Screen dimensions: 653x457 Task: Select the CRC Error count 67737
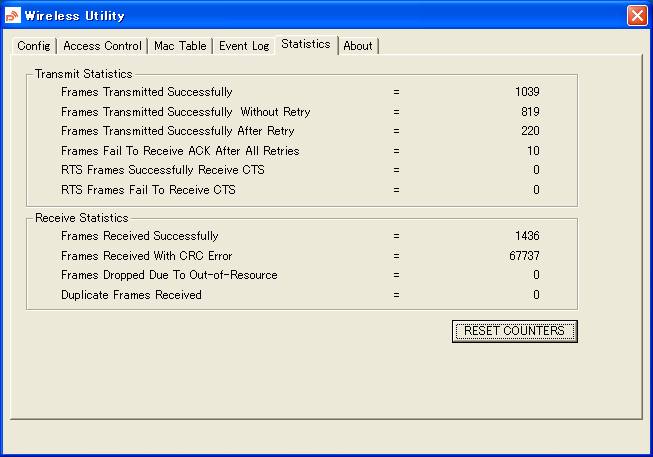tap(524, 256)
